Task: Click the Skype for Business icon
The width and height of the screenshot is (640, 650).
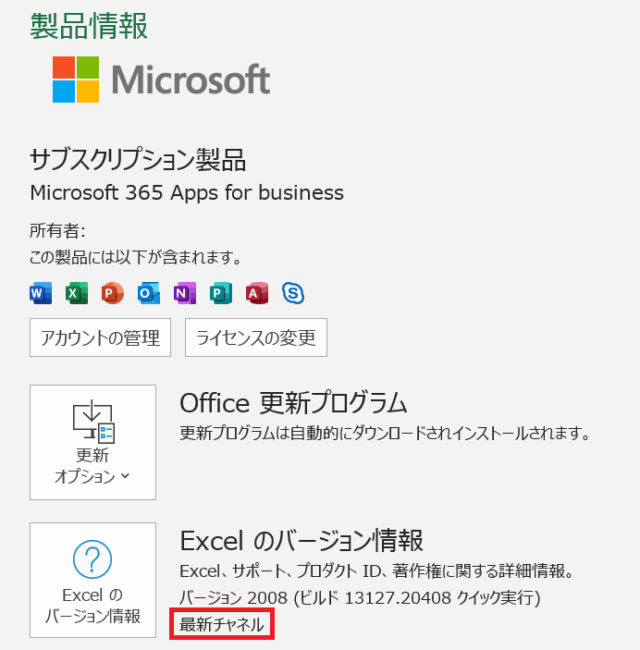Action: [x=293, y=293]
